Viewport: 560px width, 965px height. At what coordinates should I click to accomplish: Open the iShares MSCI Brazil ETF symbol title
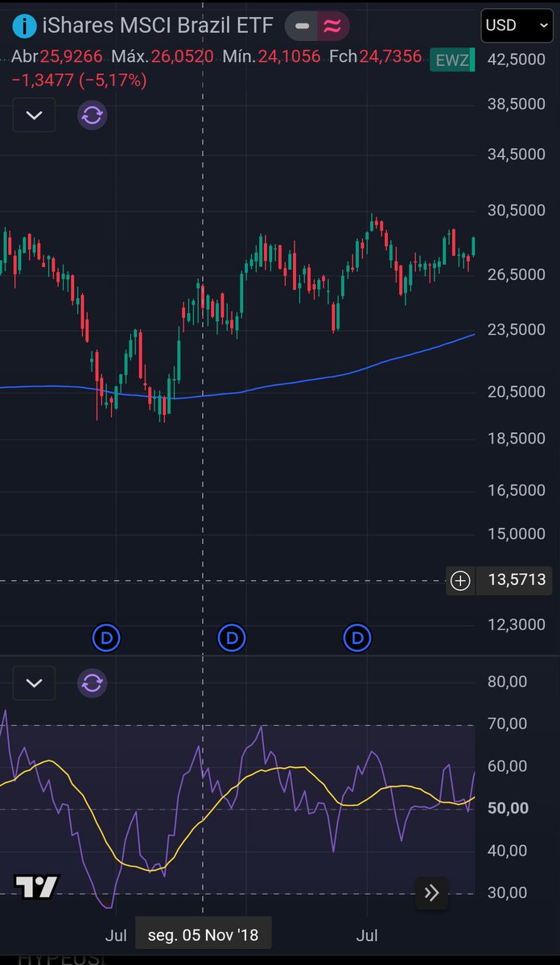pos(158,26)
